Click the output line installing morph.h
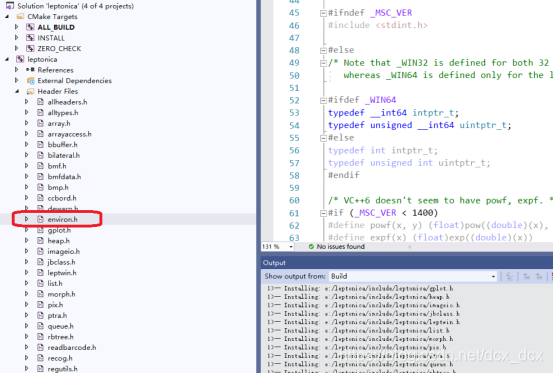Viewport: 553px width, 374px height. [360, 339]
